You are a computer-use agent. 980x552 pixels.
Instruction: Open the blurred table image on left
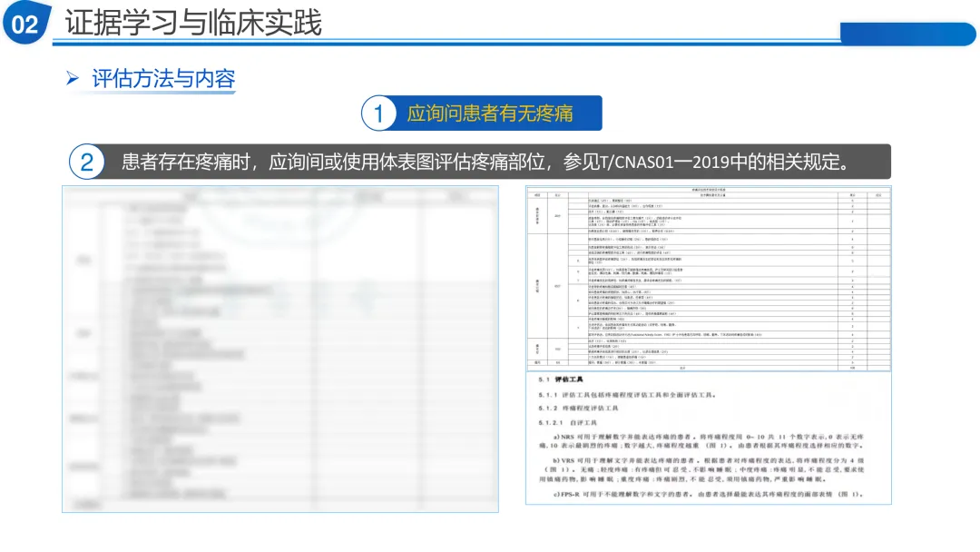(x=280, y=349)
